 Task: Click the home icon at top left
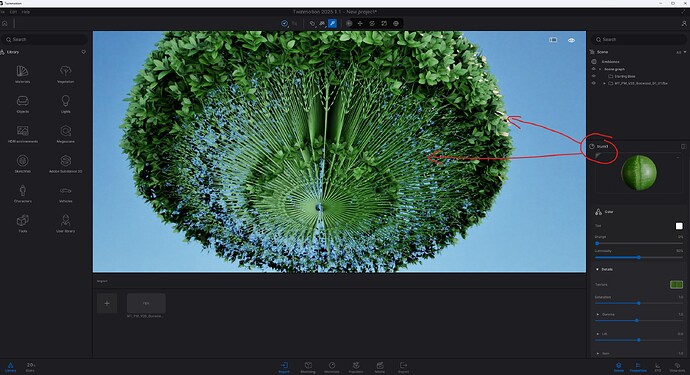tap(5, 23)
